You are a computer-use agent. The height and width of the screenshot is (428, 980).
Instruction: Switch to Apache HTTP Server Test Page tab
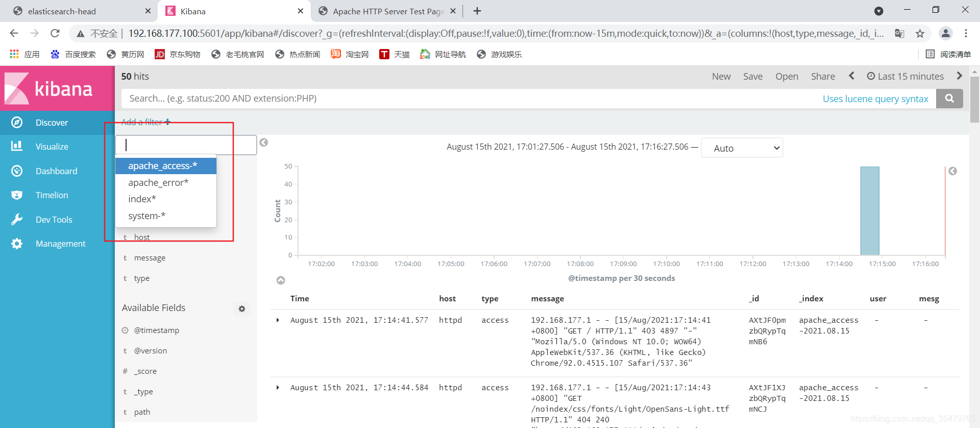coord(387,11)
